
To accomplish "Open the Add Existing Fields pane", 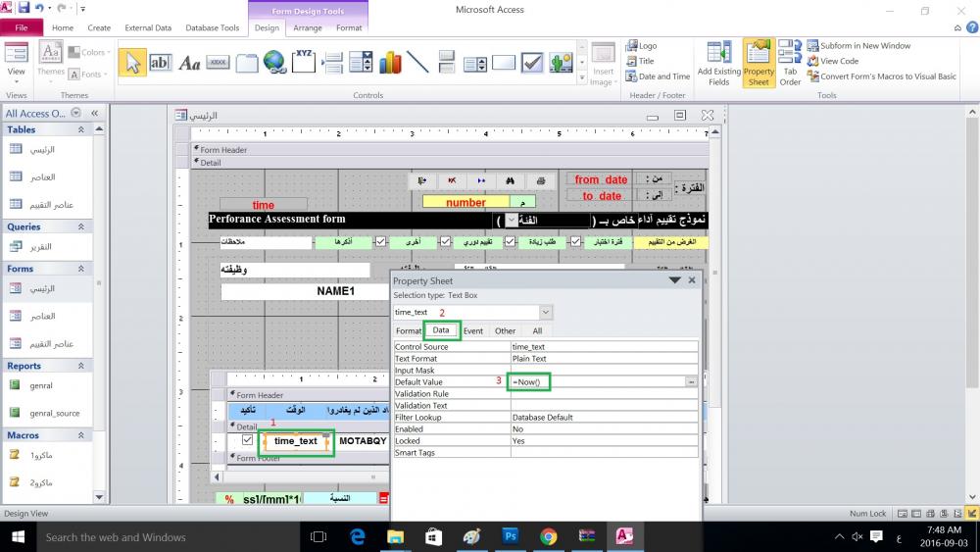I will (x=718, y=63).
